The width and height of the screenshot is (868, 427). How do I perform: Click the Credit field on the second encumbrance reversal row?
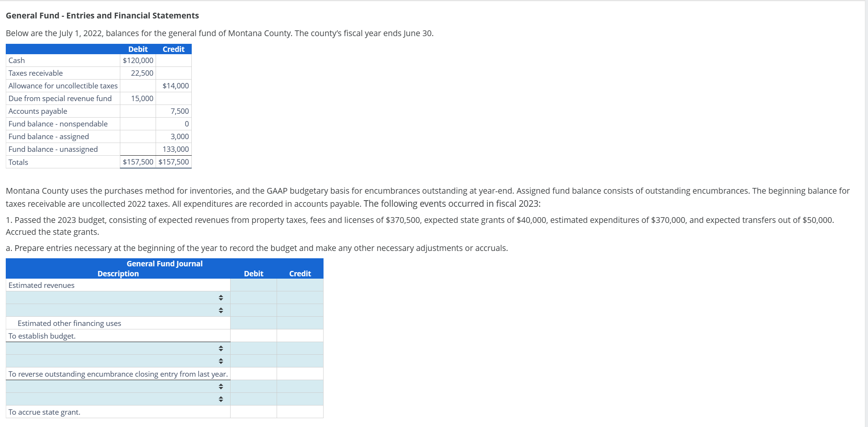pyautogui.click(x=300, y=361)
